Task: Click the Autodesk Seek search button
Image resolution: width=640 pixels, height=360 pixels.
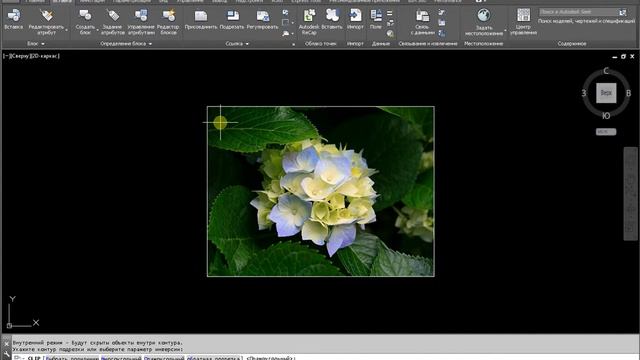Action: point(622,12)
